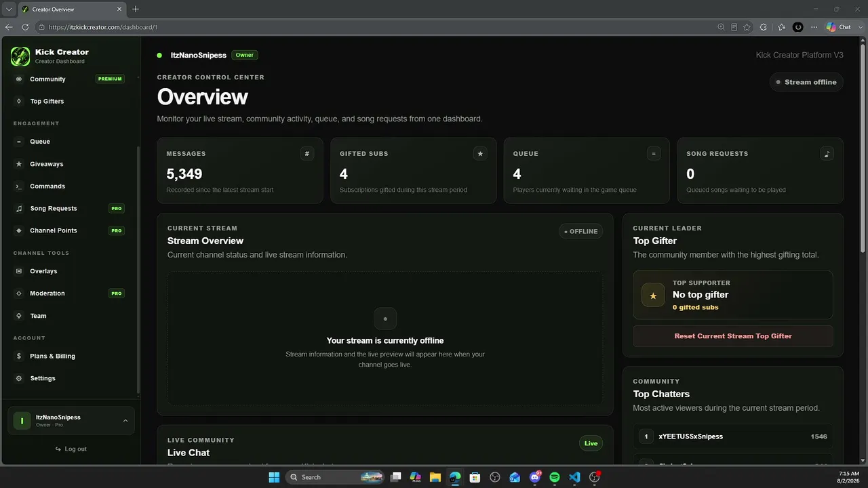Click the Overlays sidebar icon
This screenshot has width=868, height=488.
19,271
